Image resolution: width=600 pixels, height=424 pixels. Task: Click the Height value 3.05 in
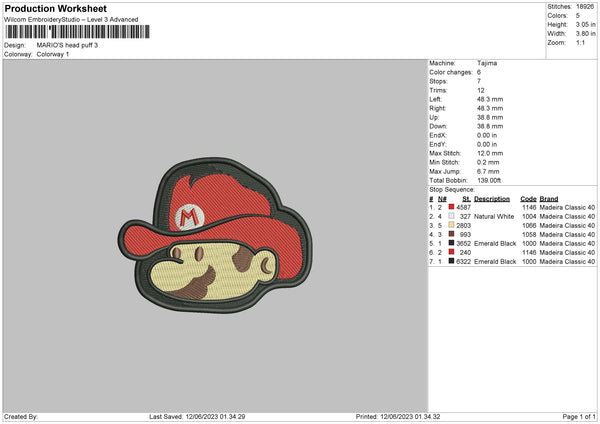[x=585, y=24]
